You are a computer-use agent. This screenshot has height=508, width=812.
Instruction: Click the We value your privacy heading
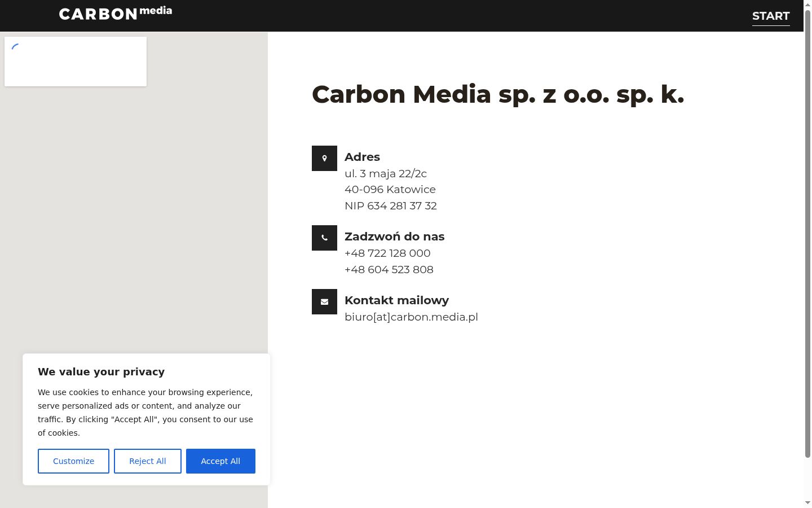[x=101, y=372]
